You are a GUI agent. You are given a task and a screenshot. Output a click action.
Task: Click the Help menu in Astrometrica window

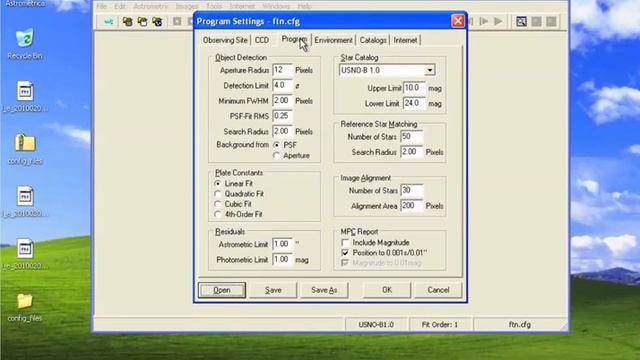click(x=304, y=7)
